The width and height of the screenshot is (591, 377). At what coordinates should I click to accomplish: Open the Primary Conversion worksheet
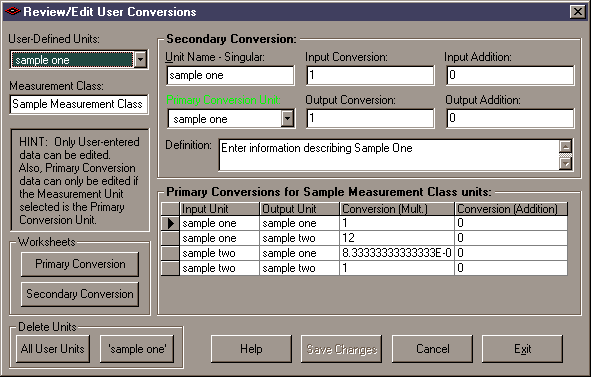(80, 264)
